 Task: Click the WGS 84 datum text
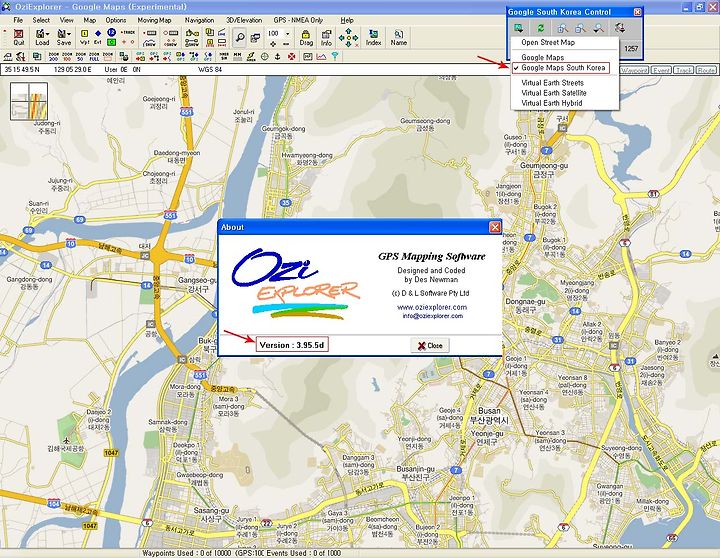click(x=210, y=70)
